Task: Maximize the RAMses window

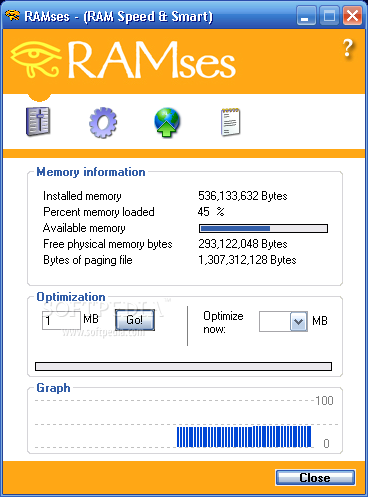Action: (x=329, y=16)
